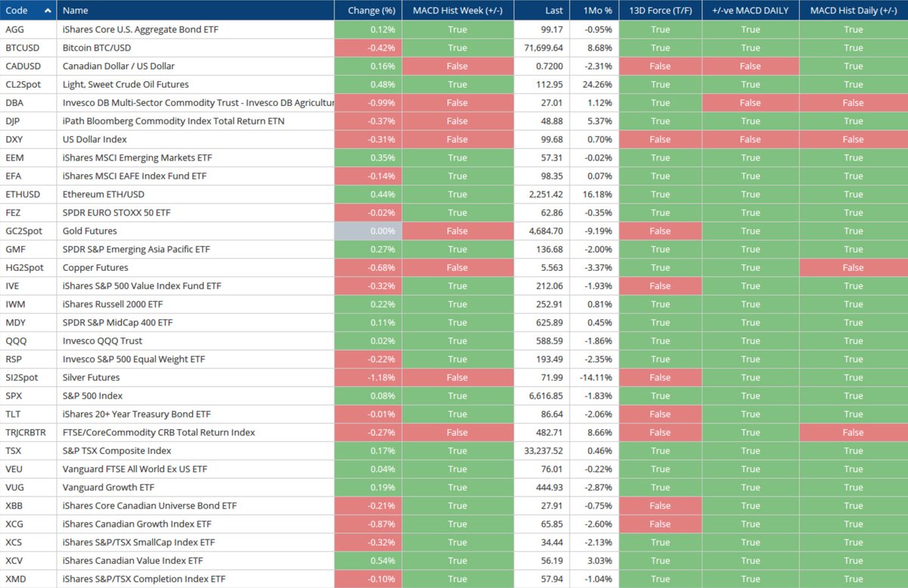
Task: Click the 8.66% one-month value for TRJCRBTR
Action: coord(593,432)
